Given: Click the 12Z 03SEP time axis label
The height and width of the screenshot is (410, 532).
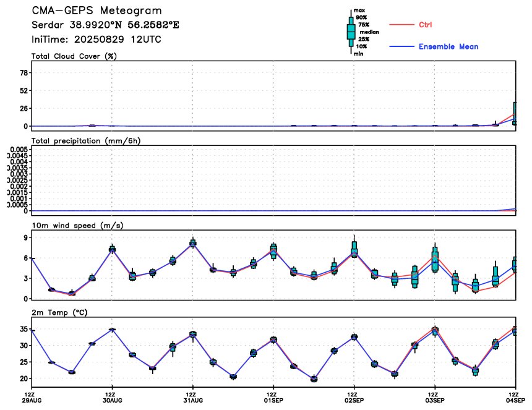Looking at the screenshot, I should (435, 398).
